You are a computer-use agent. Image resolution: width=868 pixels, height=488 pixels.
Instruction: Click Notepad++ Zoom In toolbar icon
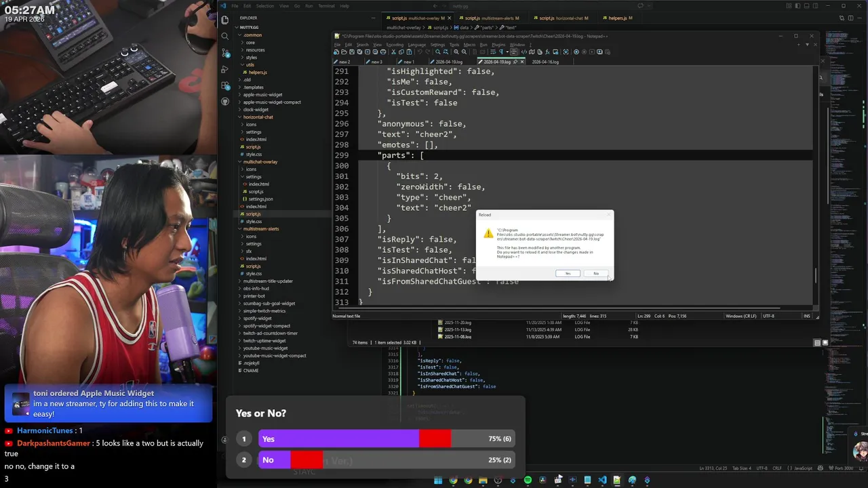(x=456, y=52)
